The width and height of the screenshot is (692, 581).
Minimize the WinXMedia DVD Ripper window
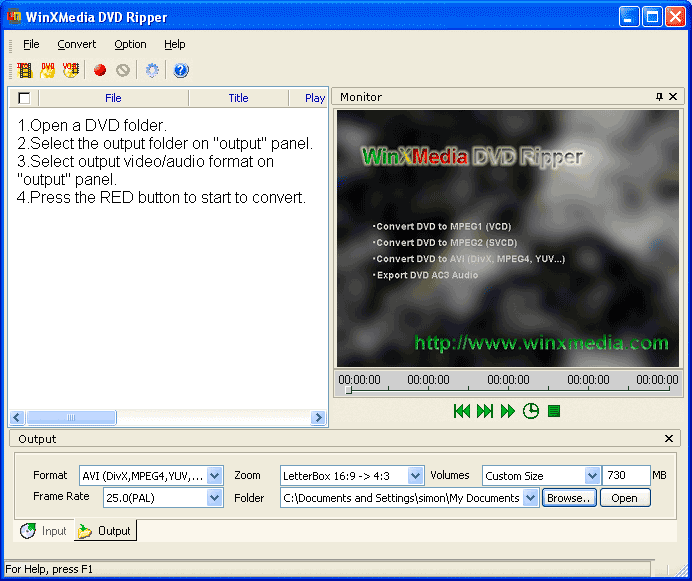point(628,17)
